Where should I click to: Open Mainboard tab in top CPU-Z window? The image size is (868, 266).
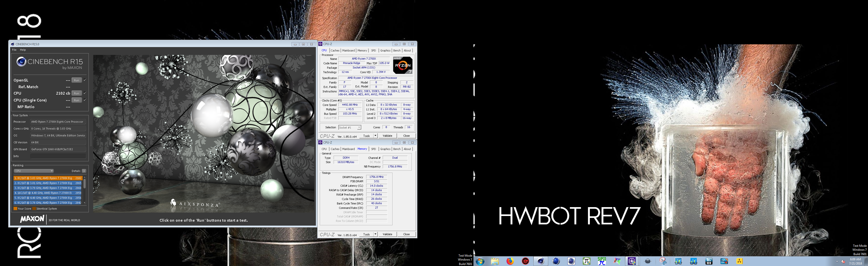click(348, 50)
